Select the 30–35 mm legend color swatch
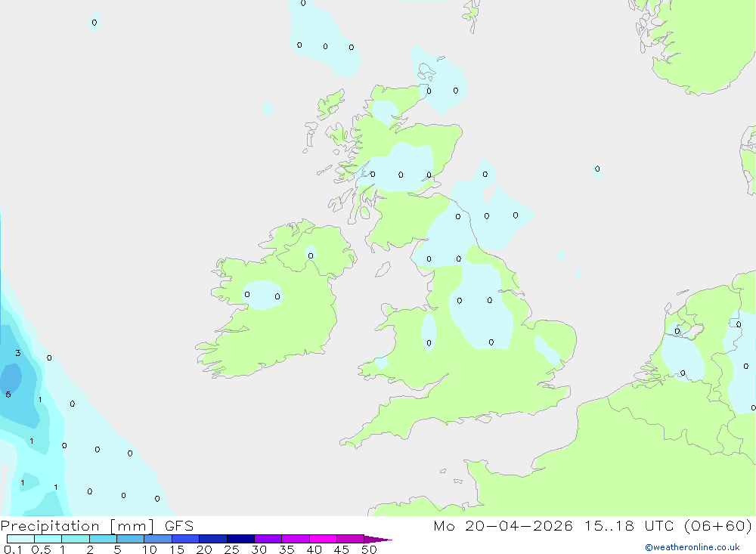This screenshot has height=554, width=756. coord(268,539)
